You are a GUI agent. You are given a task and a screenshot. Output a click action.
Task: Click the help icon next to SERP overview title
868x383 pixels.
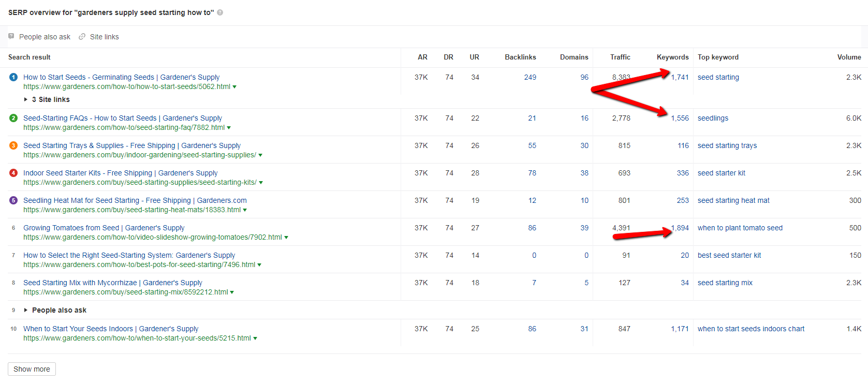tap(220, 12)
